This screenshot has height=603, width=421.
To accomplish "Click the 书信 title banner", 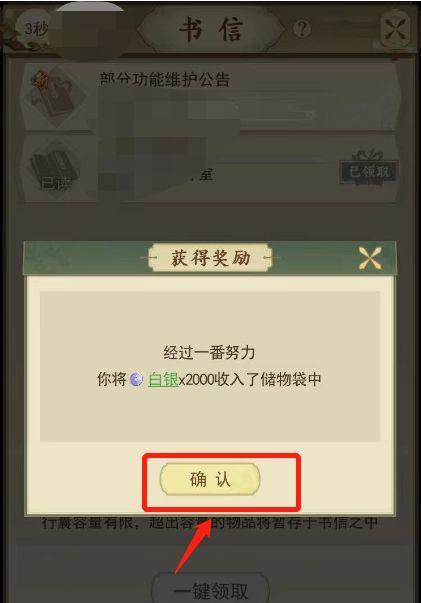I will (211, 29).
